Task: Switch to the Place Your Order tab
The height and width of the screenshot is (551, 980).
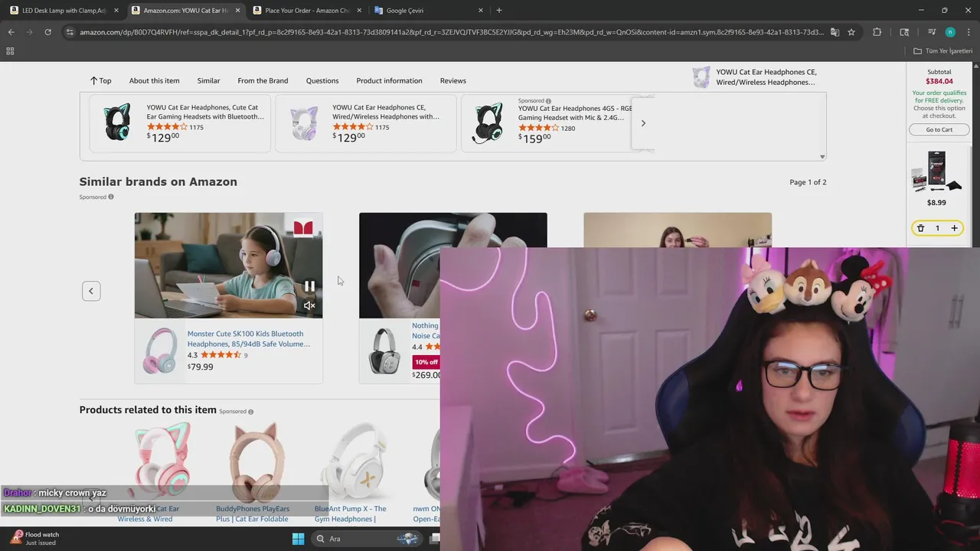Action: (x=306, y=11)
